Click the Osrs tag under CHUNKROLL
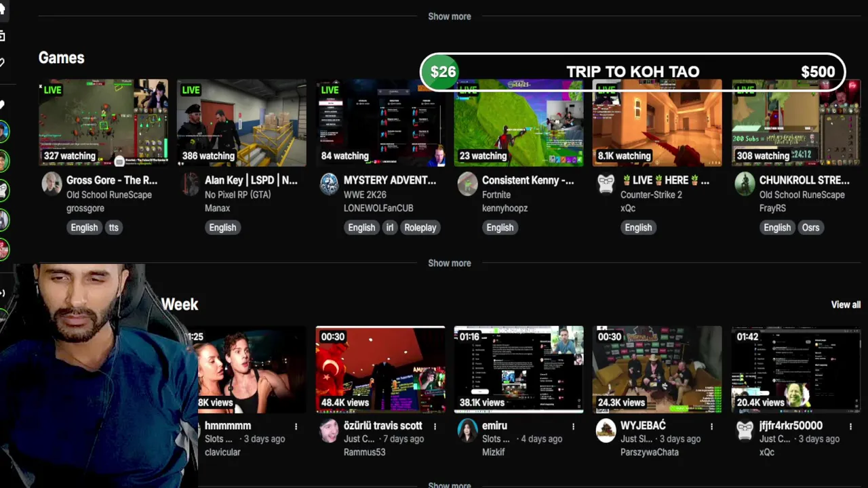 pyautogui.click(x=810, y=228)
